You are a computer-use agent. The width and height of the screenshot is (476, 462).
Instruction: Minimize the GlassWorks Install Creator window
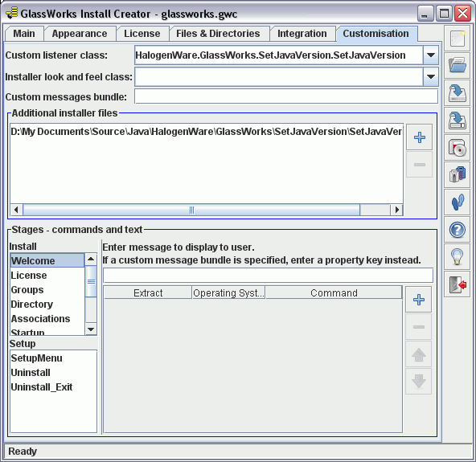click(x=425, y=14)
